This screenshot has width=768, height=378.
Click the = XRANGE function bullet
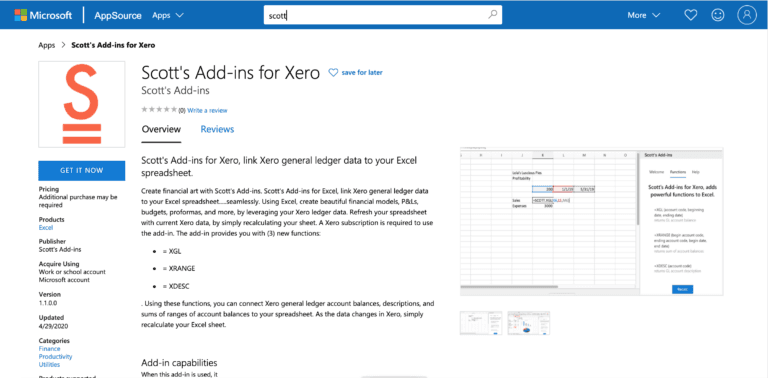(178, 268)
